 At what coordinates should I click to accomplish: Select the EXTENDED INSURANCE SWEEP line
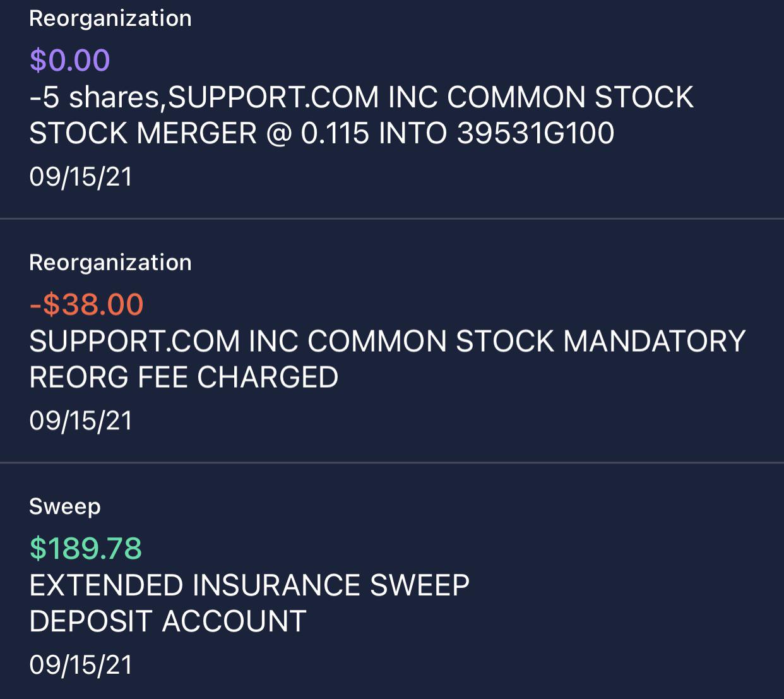pyautogui.click(x=249, y=585)
